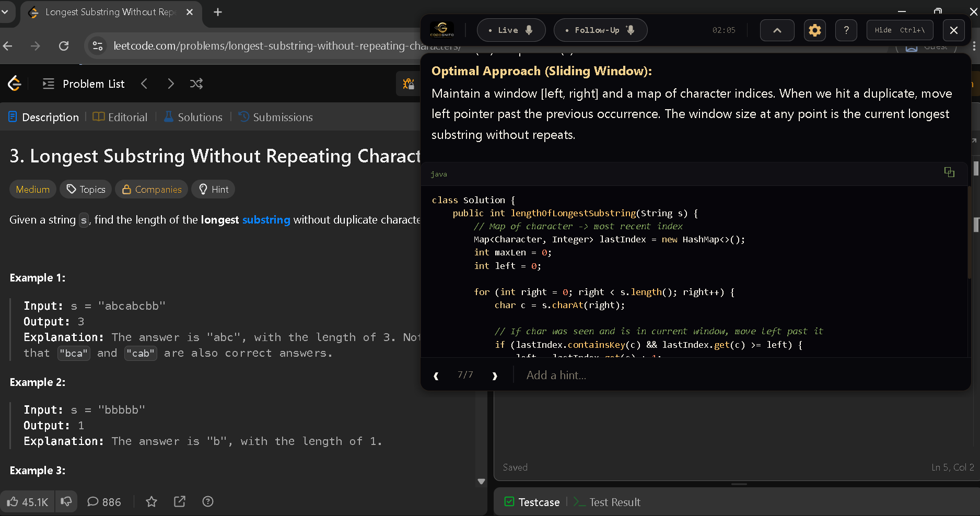The width and height of the screenshot is (980, 516).
Task: Go forward in browser history
Action: coord(35,46)
